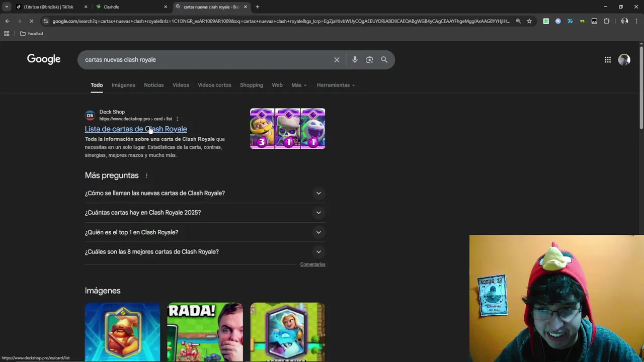Close the TikTok tab
The image size is (644, 362).
point(86,7)
